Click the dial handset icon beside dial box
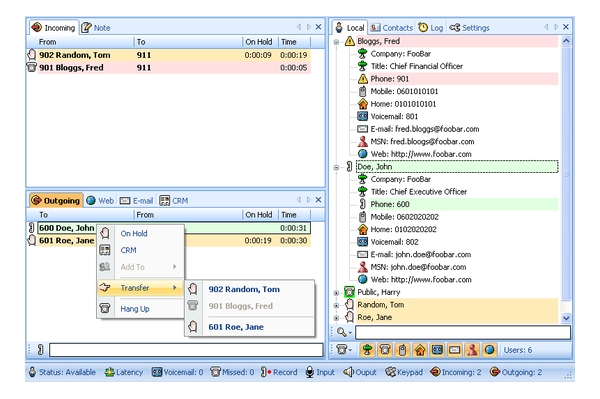Viewport: 600px width, 399px height. click(x=40, y=350)
